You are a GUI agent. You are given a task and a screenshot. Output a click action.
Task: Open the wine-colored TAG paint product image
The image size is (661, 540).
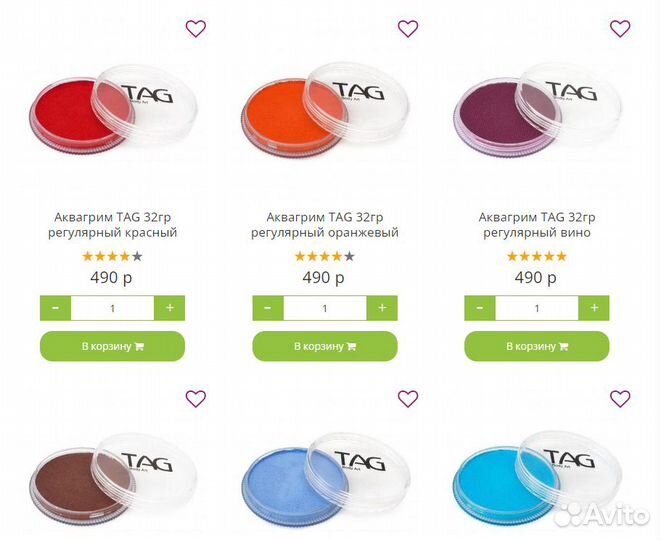[538, 112]
